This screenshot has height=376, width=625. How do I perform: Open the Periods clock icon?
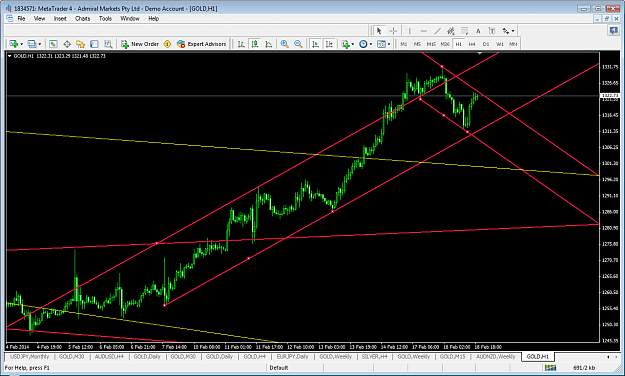[363, 44]
